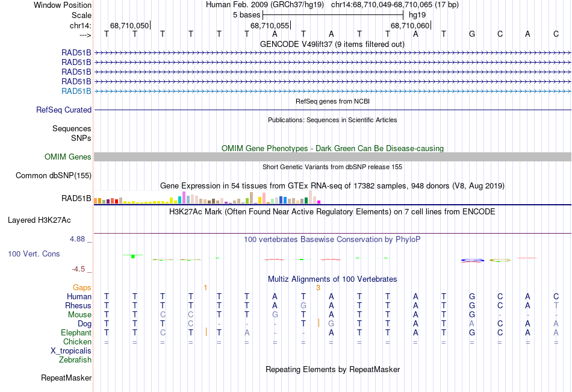Open the OMIM Gene Phenotypes track title

pyautogui.click(x=332, y=148)
